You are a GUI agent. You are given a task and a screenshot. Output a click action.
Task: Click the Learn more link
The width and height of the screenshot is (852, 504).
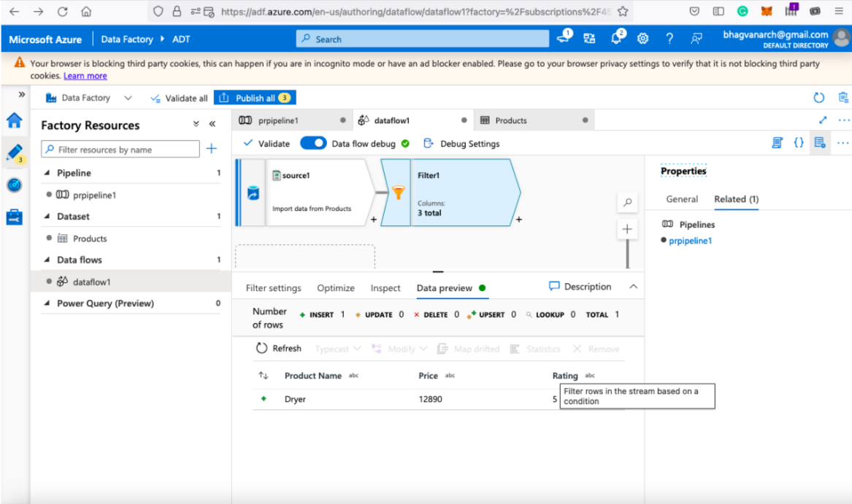tap(85, 76)
